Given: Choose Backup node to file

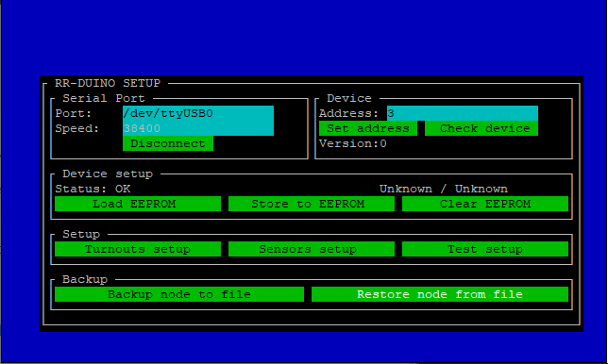Looking at the screenshot, I should click(x=179, y=294).
